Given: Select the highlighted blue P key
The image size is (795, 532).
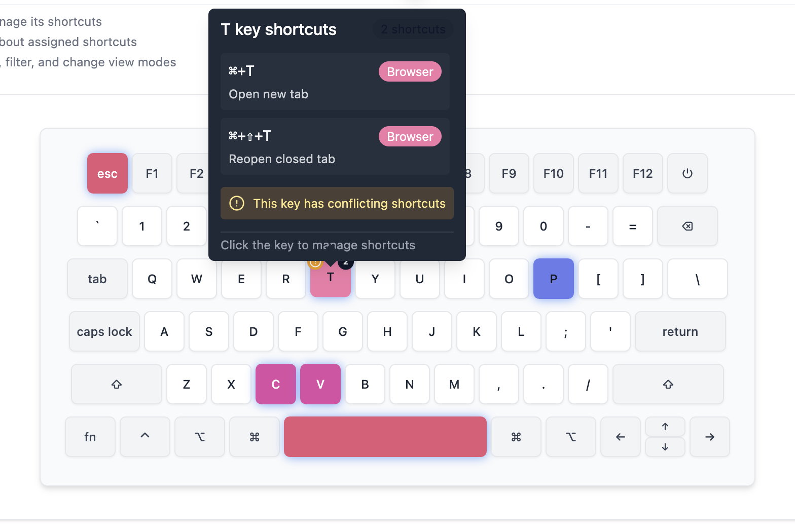Looking at the screenshot, I should [x=553, y=279].
